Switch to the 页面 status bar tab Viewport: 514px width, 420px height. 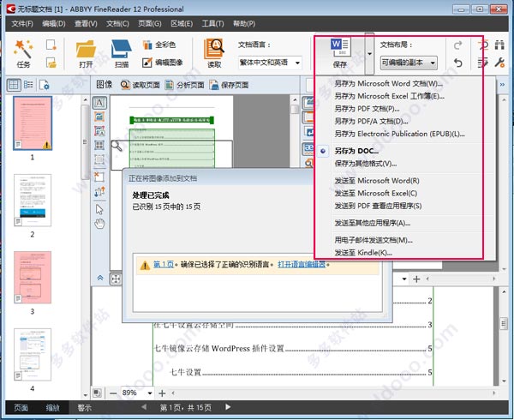coord(21,407)
